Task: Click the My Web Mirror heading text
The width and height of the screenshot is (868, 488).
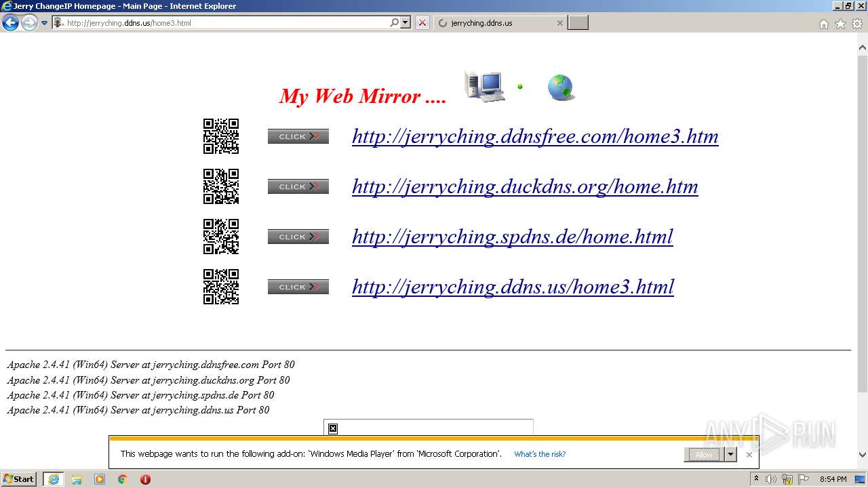Action: 363,96
